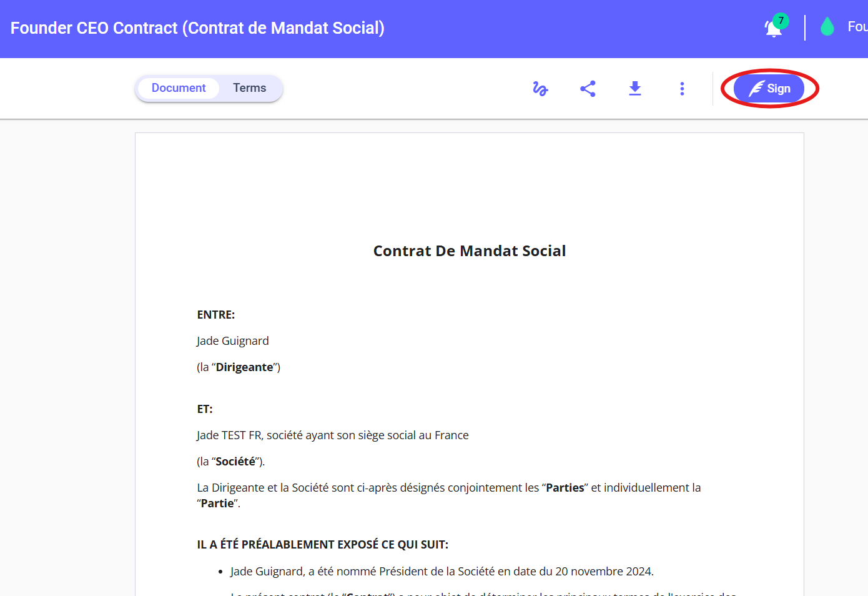
Task: Open the notifications bell
Action: (x=774, y=28)
